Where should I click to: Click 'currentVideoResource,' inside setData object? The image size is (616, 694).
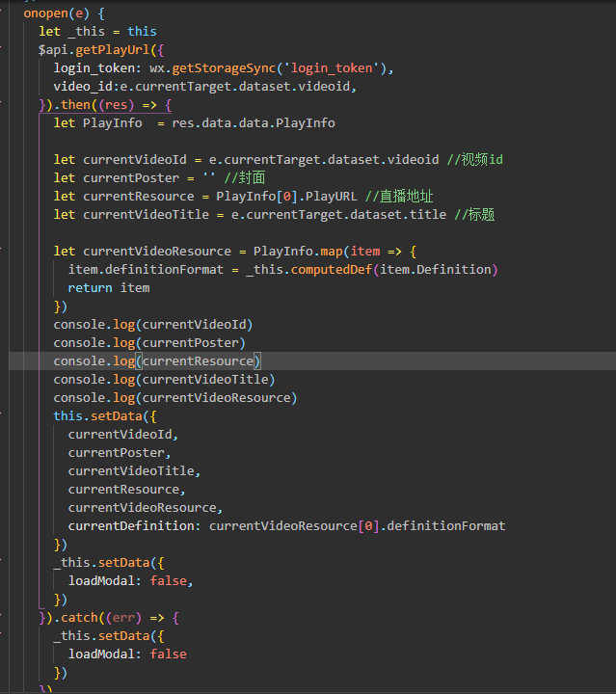click(146, 508)
